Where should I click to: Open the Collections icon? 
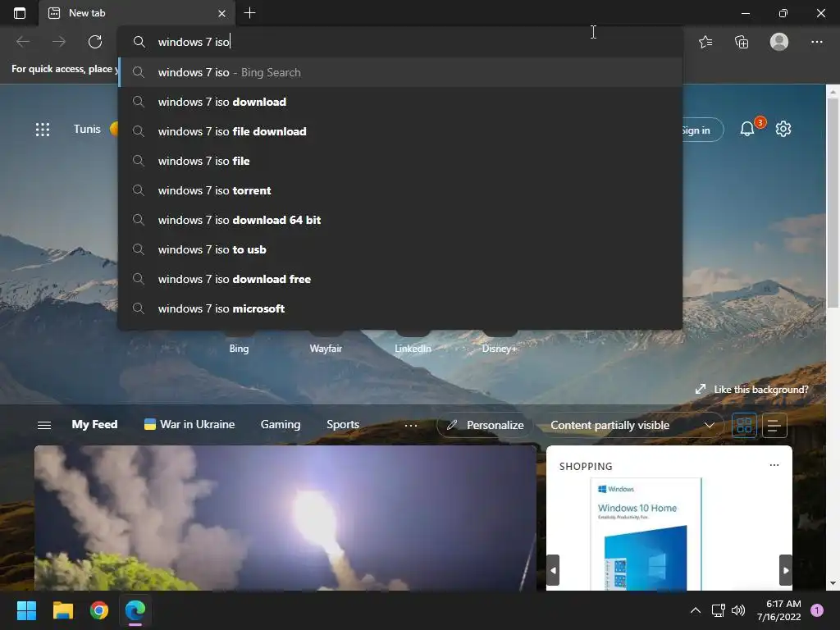point(742,42)
